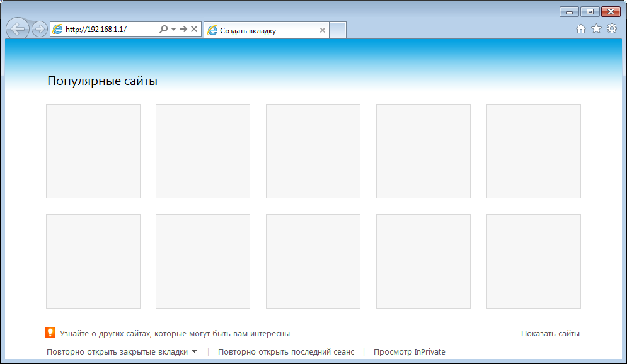Close the Создать вкладку tab
Image resolution: width=627 pixels, height=364 pixels.
(322, 30)
